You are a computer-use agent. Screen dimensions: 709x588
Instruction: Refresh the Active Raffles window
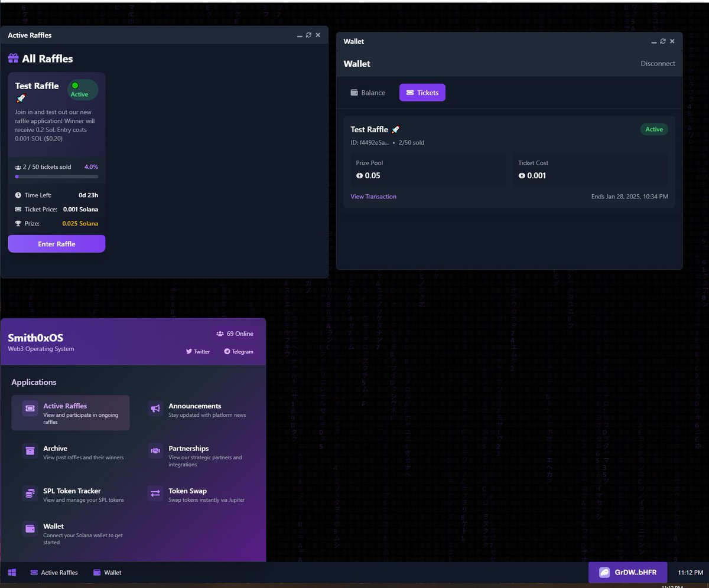point(308,35)
